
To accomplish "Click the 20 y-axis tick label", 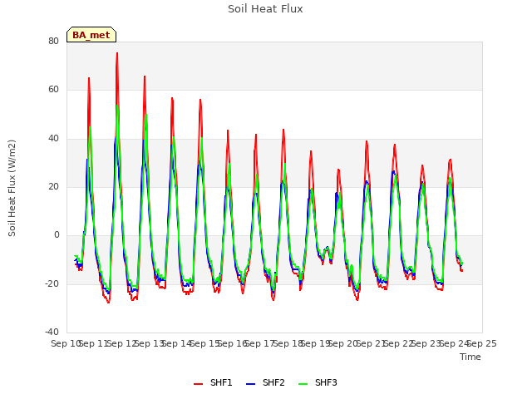I will [x=53, y=186].
